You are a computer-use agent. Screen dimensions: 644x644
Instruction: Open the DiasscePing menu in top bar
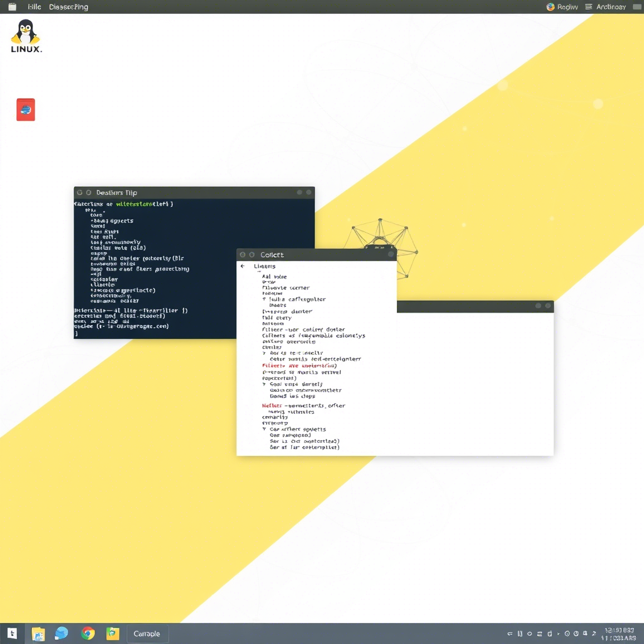point(69,6)
